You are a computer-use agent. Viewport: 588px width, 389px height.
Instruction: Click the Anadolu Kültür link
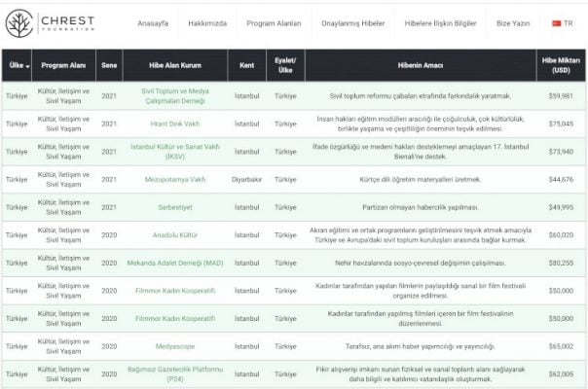point(176,234)
